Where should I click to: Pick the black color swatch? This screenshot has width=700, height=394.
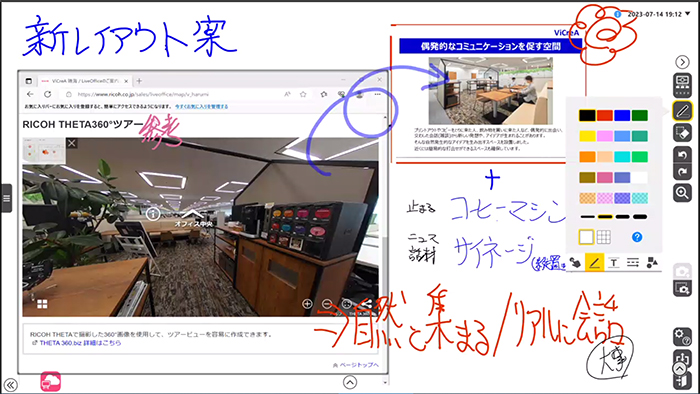pos(588,116)
